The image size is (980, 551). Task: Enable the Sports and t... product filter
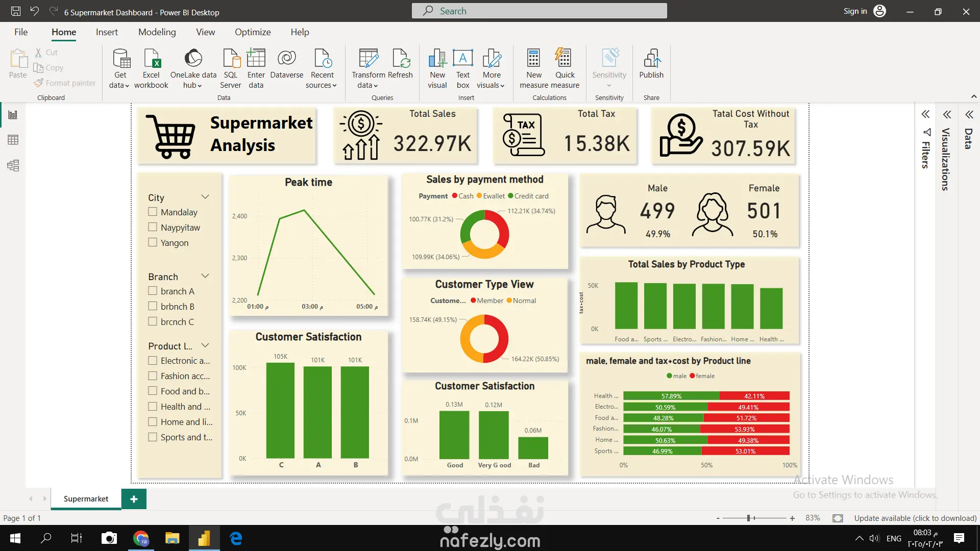click(x=153, y=437)
